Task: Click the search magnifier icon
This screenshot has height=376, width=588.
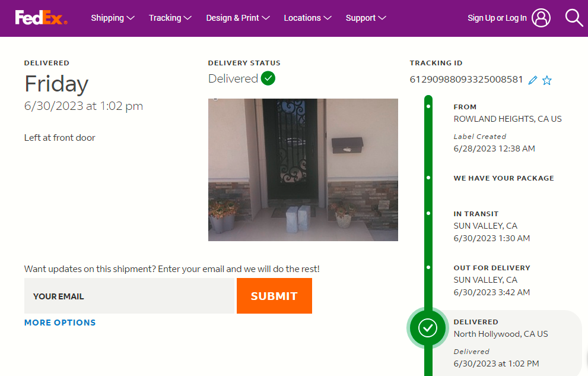Action: 574,18
